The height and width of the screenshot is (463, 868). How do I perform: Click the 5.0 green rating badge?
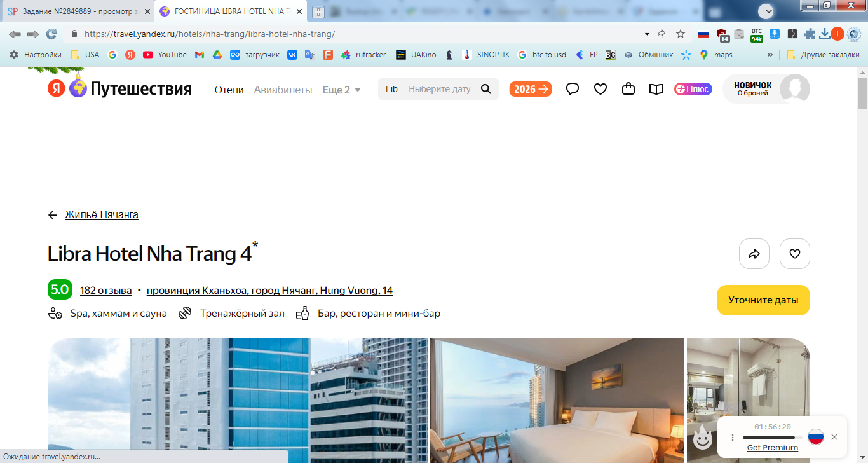[60, 290]
